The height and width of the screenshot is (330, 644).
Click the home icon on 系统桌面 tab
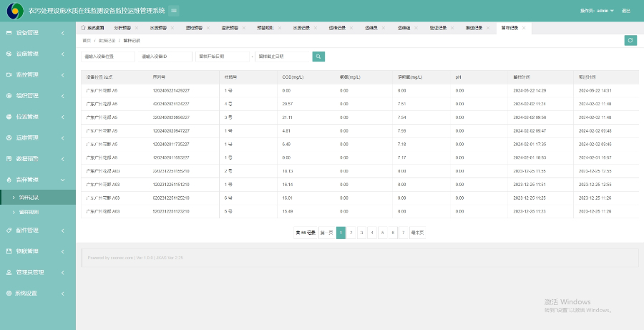[83, 28]
